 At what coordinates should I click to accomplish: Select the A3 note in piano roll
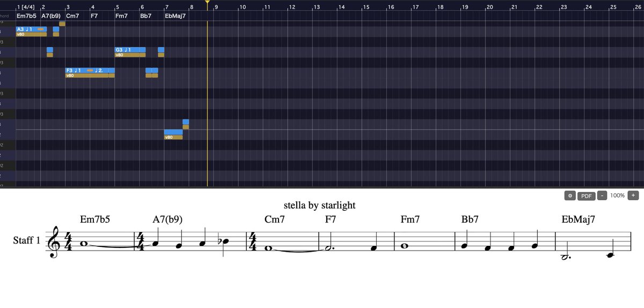click(x=31, y=29)
